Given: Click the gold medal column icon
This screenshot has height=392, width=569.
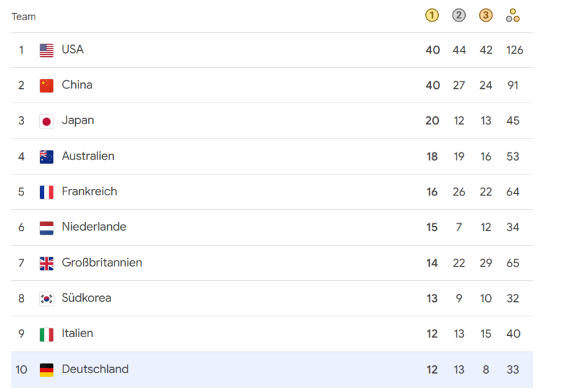Looking at the screenshot, I should pyautogui.click(x=432, y=16).
